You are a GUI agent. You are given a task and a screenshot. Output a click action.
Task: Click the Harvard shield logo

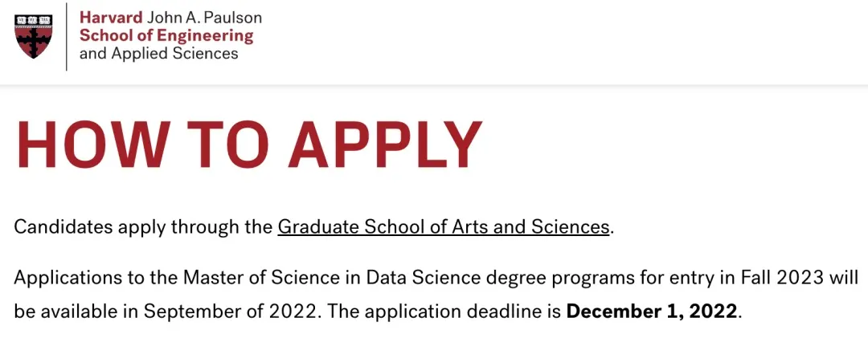click(x=35, y=35)
